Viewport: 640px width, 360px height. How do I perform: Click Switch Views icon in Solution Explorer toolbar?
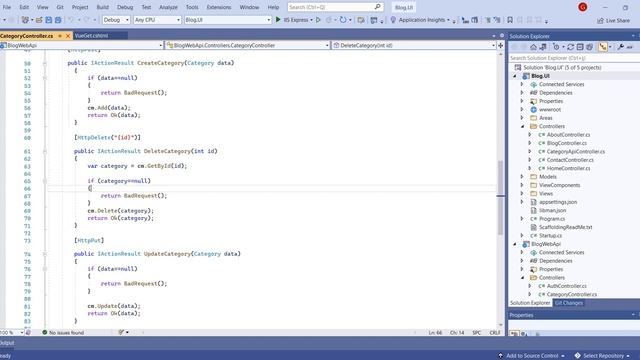[x=543, y=47]
